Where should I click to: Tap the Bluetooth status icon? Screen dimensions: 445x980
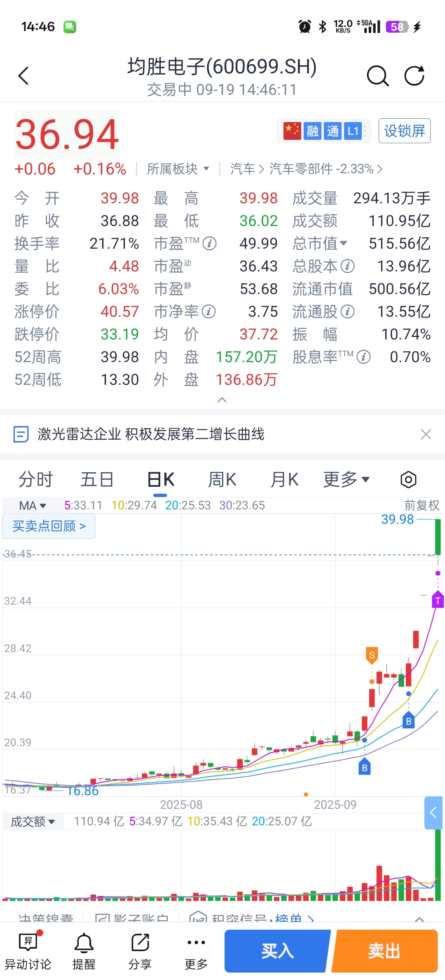click(x=323, y=27)
